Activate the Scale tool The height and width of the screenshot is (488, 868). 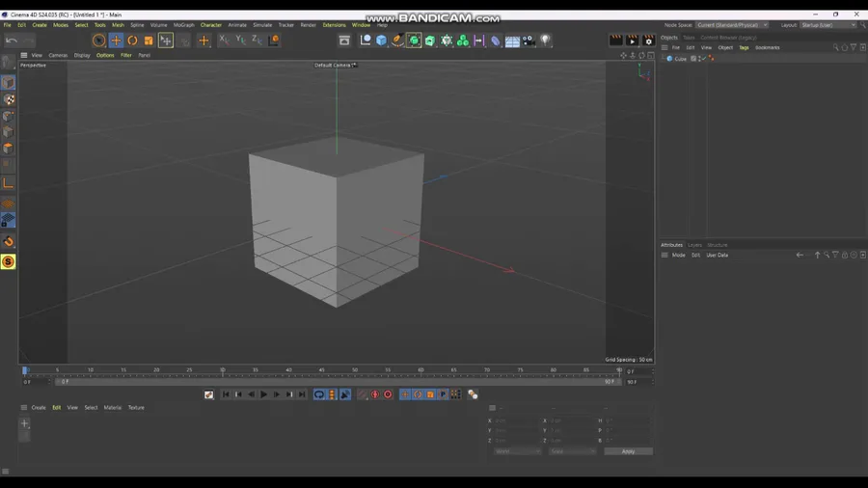point(149,41)
